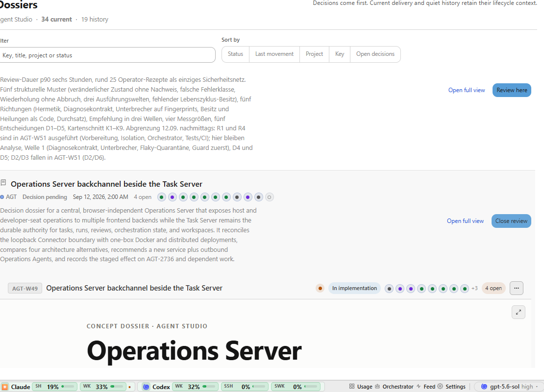Click the Close review button
Screen dimensions: 544x392
pos(511,221)
